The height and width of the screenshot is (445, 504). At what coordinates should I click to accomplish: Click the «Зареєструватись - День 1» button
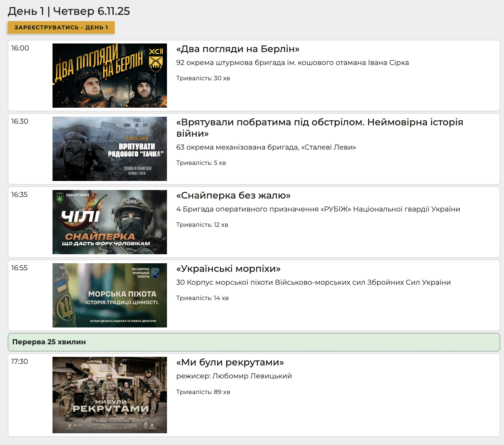[x=61, y=27]
